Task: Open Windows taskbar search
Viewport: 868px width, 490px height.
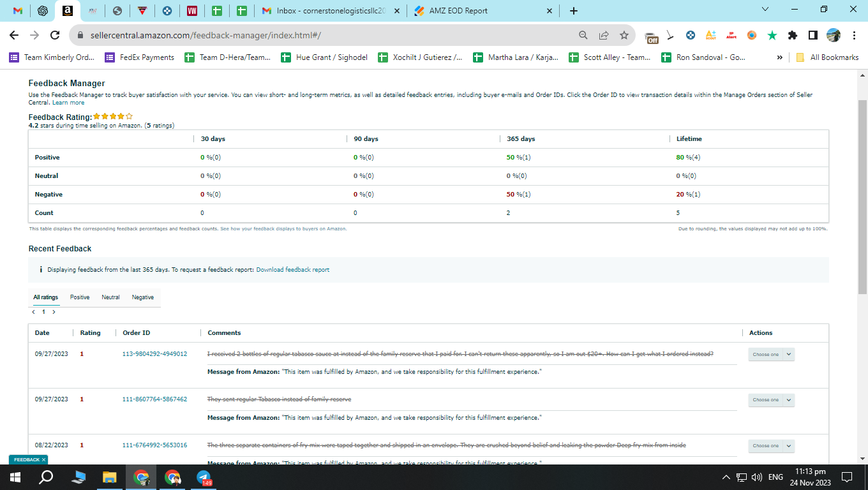Action: tap(46, 477)
